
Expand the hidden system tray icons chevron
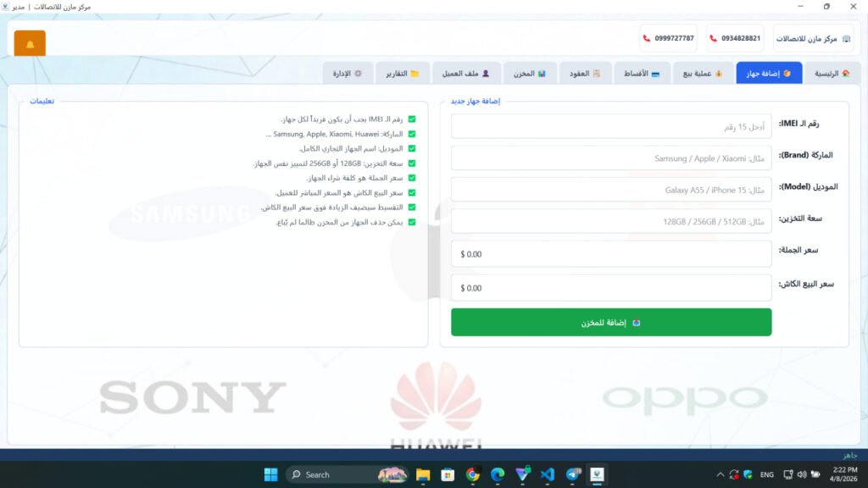click(721, 474)
